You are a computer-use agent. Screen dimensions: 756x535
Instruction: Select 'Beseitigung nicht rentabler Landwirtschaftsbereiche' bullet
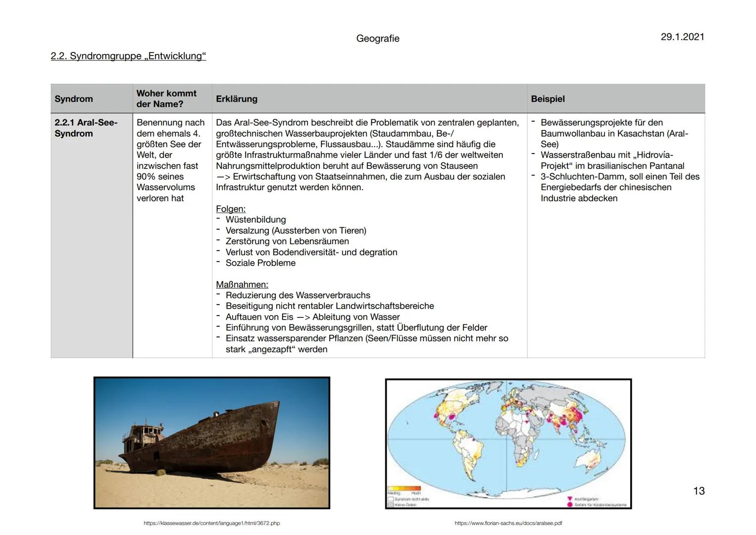[330, 306]
